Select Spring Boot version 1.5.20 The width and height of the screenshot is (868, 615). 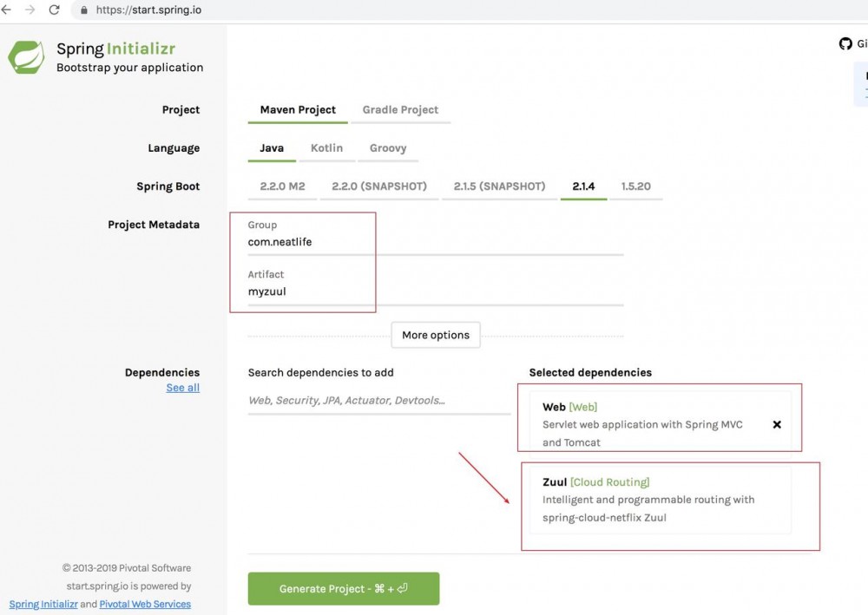point(635,186)
